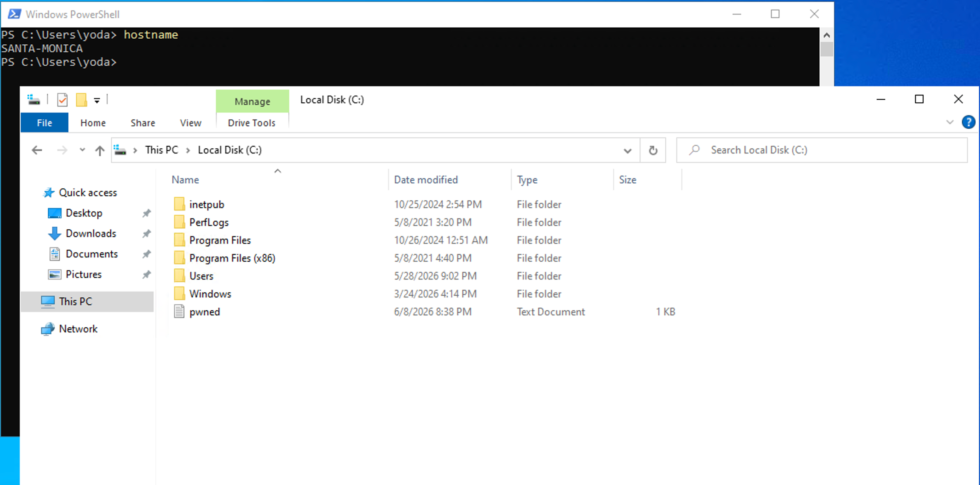
Task: Click the Users folder date 5/28/2026 9:02 PM
Action: coord(435,276)
